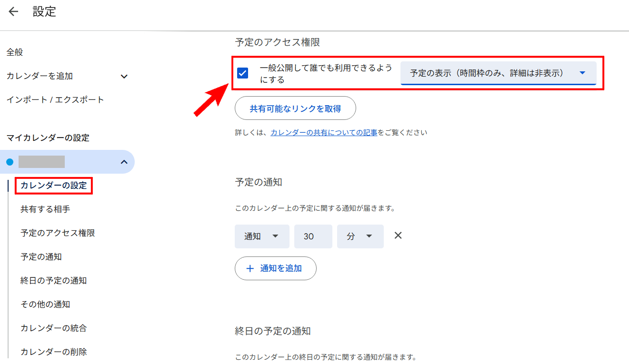Open the カレンダーの共有についての記事 link
Image resolution: width=629 pixels, height=364 pixels.
pyautogui.click(x=324, y=133)
